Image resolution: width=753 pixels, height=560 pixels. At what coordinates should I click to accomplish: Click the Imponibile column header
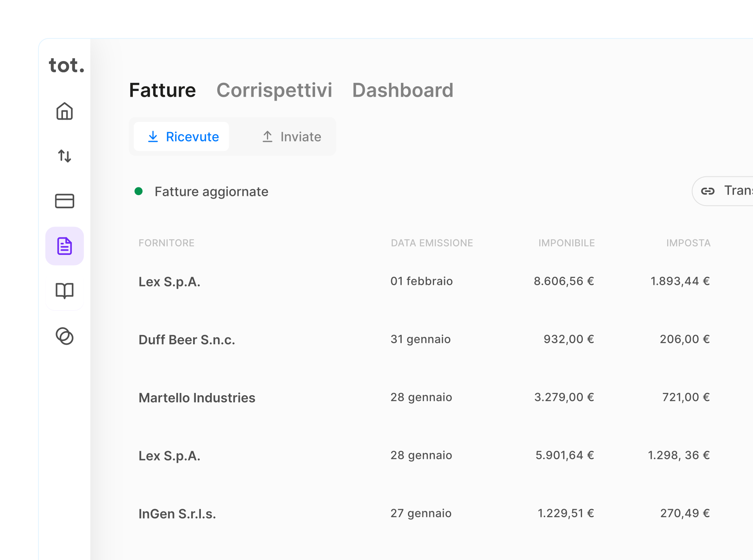click(566, 243)
